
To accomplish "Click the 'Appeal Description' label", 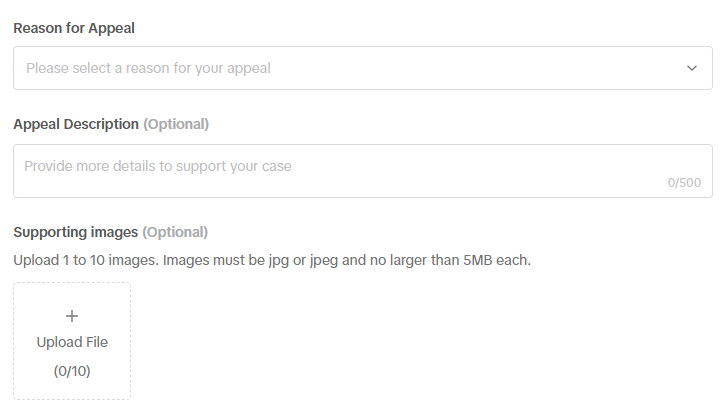I will coord(76,124).
